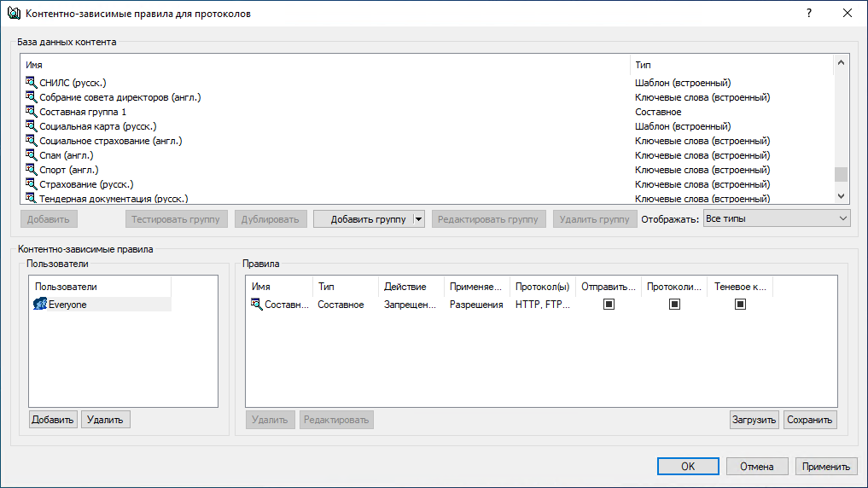Click the Everyone user group icon
868x488 pixels.
[x=40, y=304]
